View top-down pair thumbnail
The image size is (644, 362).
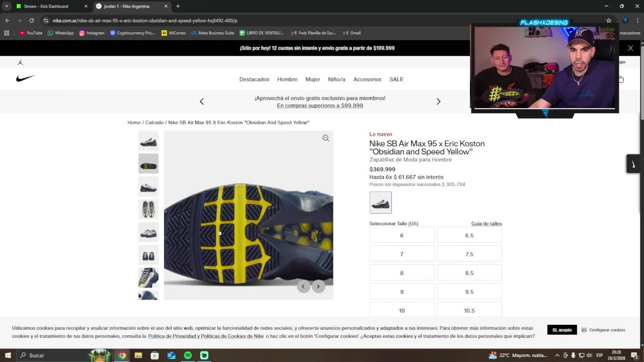[148, 209]
